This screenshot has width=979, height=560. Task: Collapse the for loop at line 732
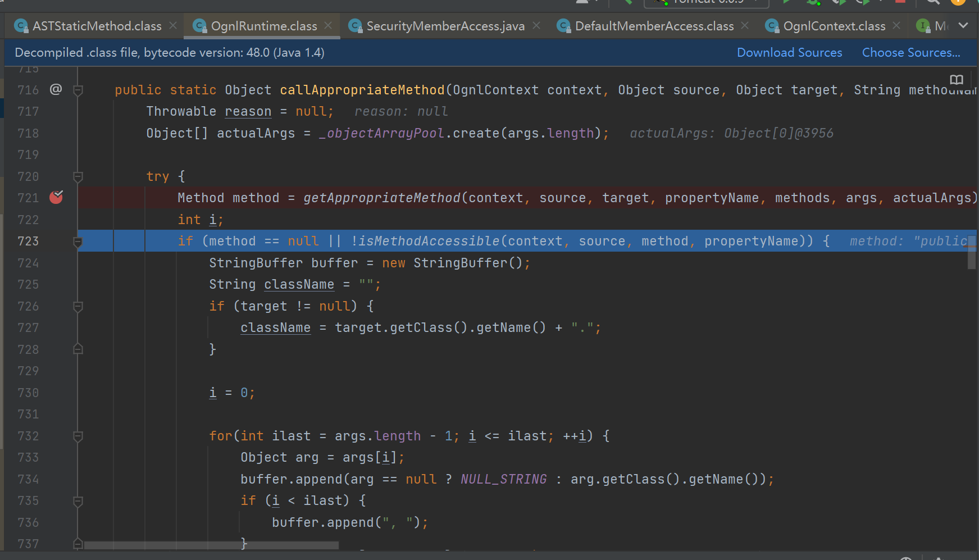pos(78,436)
